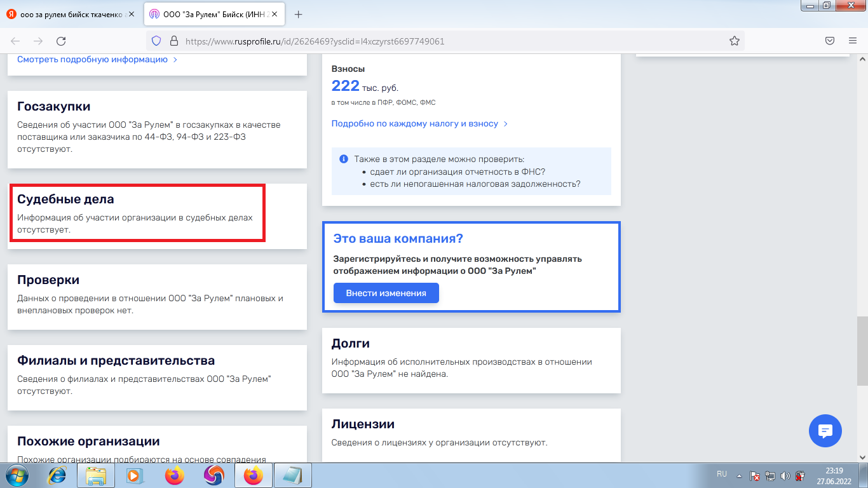Image resolution: width=868 pixels, height=488 pixels.
Task: Reload the page with the refresh icon
Action: point(61,40)
